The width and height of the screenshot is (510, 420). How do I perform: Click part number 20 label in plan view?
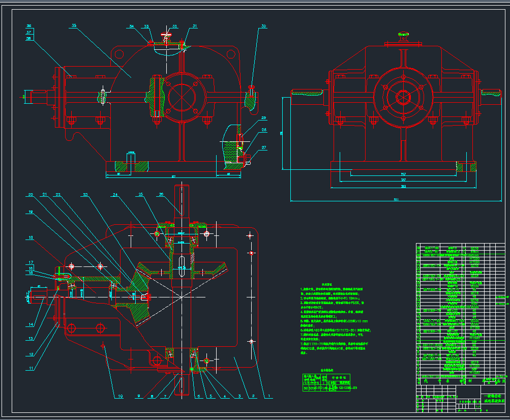pos(31,195)
